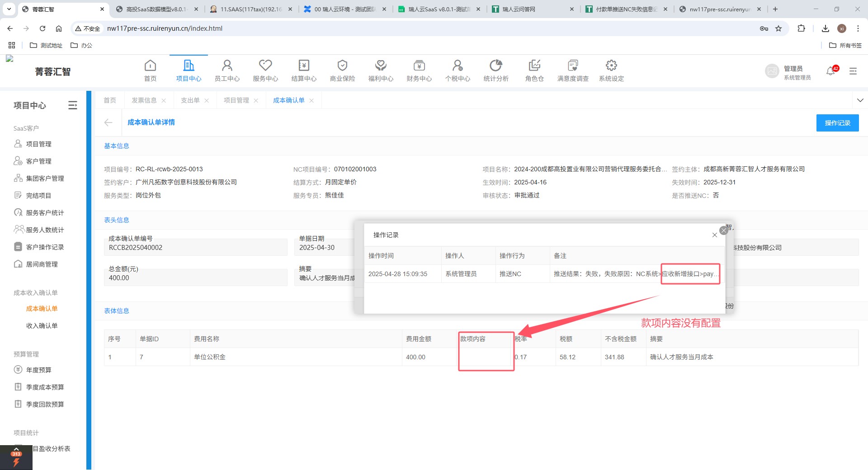Close the 成本确认单 page tab
Viewport: 868px width, 470px height.
click(x=311, y=101)
